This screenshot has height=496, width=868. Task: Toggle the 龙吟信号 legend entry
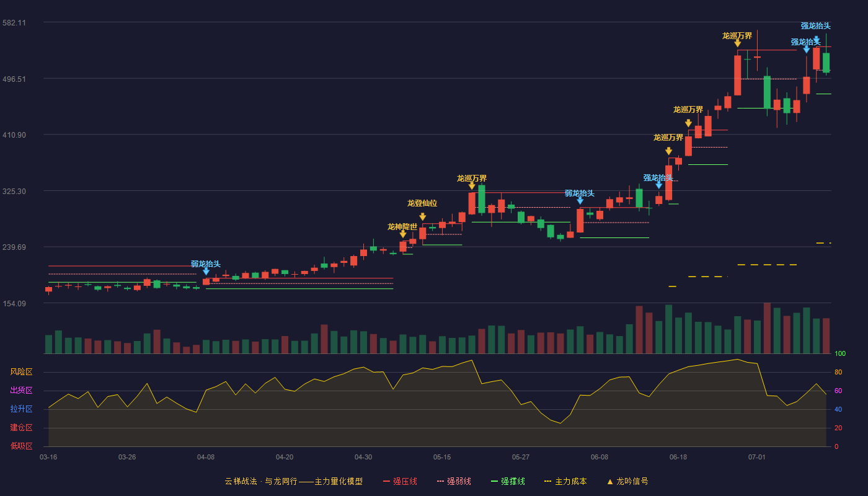point(627,481)
